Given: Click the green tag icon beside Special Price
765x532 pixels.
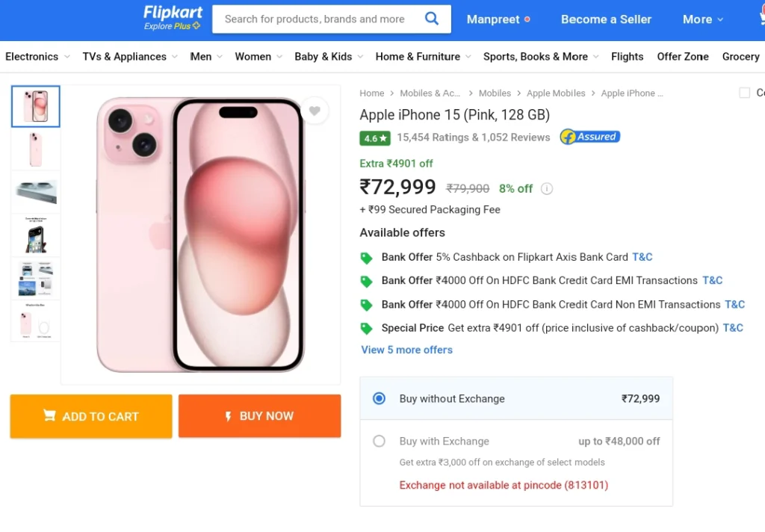Looking at the screenshot, I should pyautogui.click(x=366, y=329).
